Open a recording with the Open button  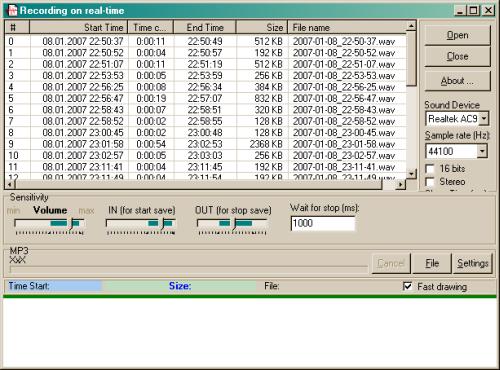pyautogui.click(x=457, y=35)
